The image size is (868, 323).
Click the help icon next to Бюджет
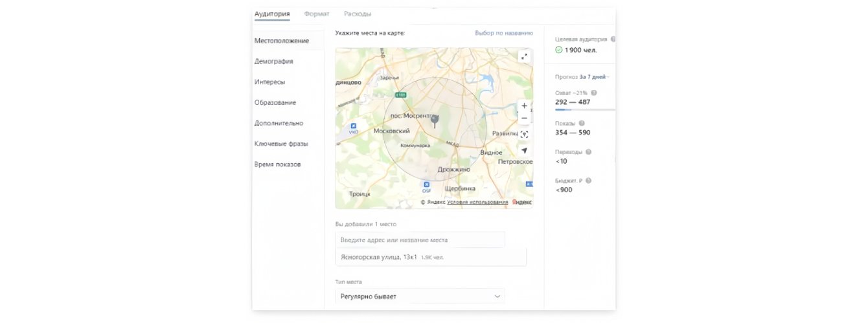[x=589, y=181]
